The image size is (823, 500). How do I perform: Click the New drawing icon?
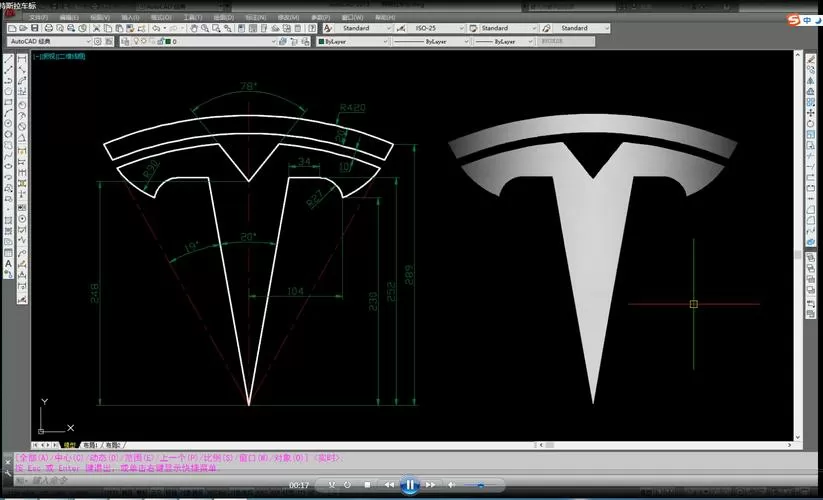[12, 28]
